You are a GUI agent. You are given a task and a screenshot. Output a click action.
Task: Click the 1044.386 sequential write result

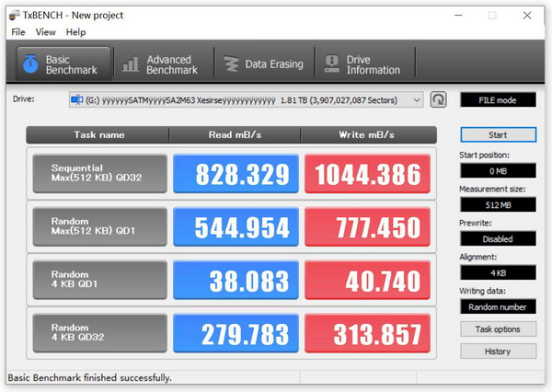367,173
